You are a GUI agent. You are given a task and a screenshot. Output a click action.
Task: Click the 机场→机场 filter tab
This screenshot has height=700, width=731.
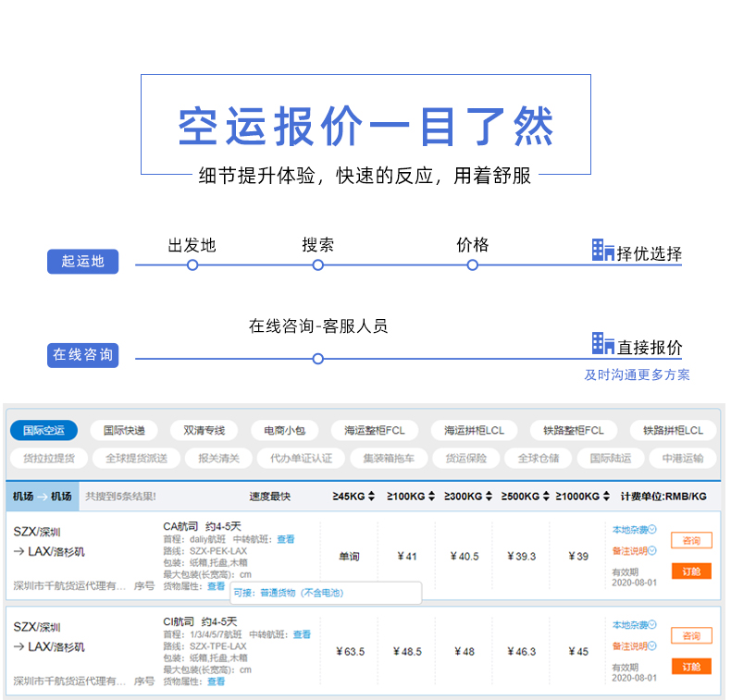[42, 497]
